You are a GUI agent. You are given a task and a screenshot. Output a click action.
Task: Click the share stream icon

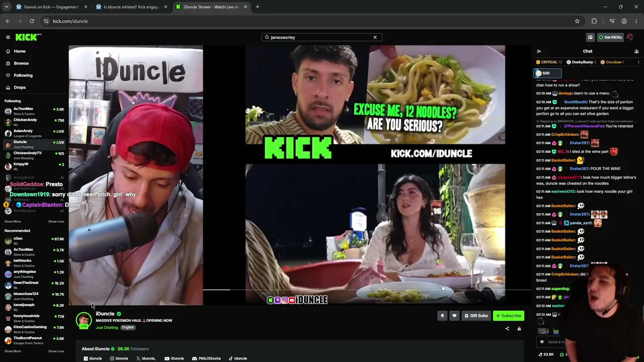click(507, 329)
